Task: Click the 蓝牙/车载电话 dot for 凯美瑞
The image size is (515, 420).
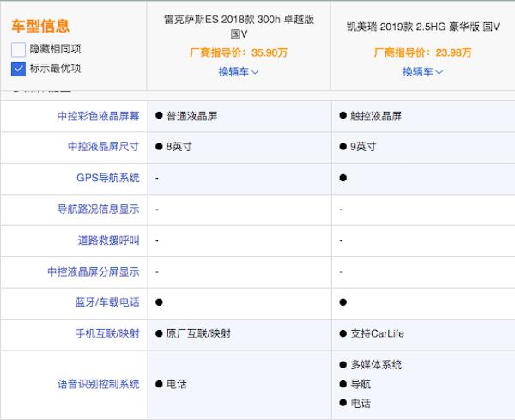Action: [x=342, y=302]
